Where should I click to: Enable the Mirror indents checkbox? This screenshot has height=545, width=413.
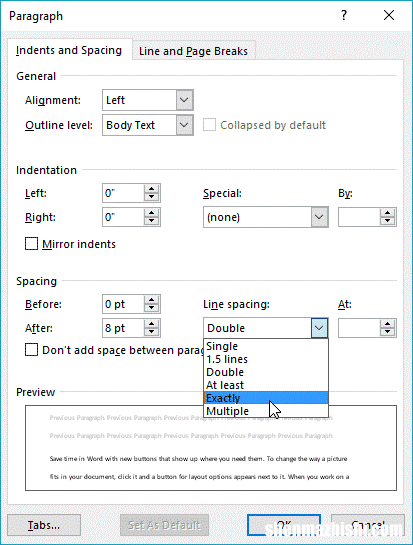[31, 244]
